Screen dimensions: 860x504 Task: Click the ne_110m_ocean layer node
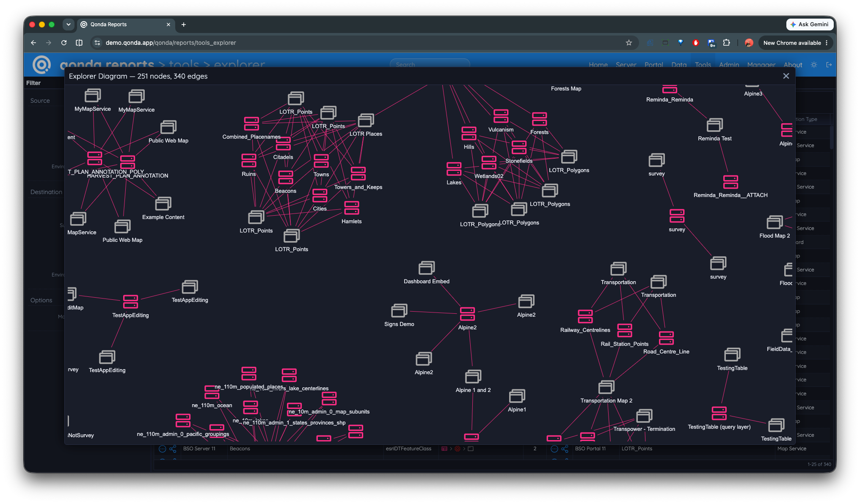coord(212,392)
